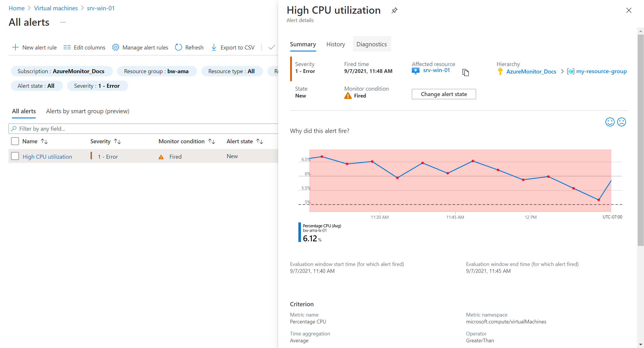Click Export to CSV download icon

tap(214, 47)
